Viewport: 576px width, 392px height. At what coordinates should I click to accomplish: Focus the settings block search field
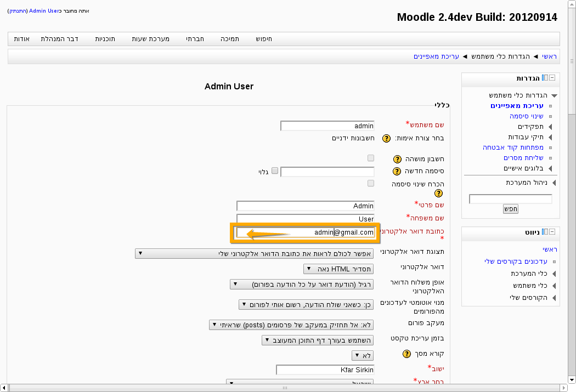[511, 199]
